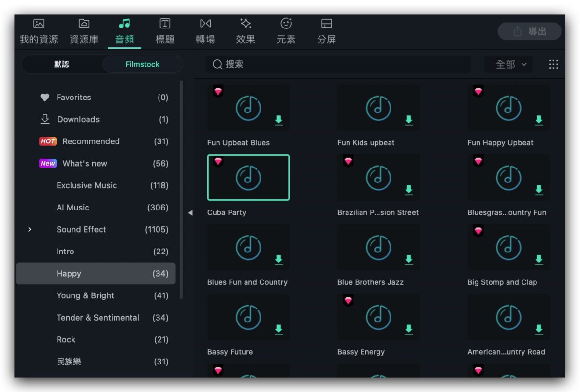Open the 分屏 split screen tab
The width and height of the screenshot is (580, 392).
pyautogui.click(x=327, y=31)
